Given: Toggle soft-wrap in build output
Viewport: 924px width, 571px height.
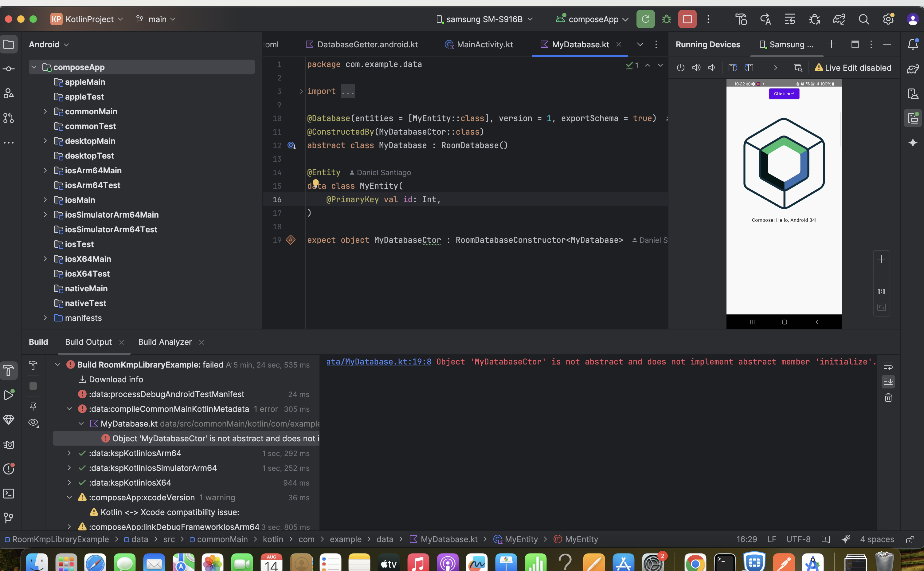Looking at the screenshot, I should click(888, 366).
